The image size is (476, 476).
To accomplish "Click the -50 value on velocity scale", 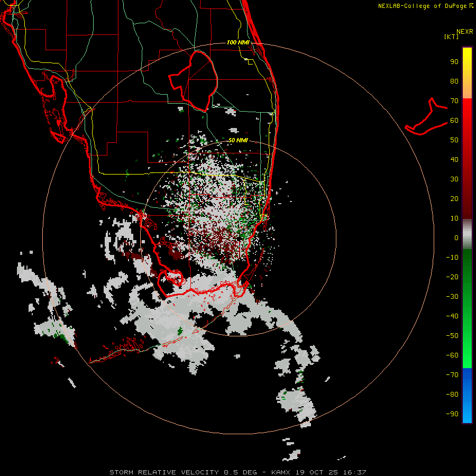I will coord(452,336).
